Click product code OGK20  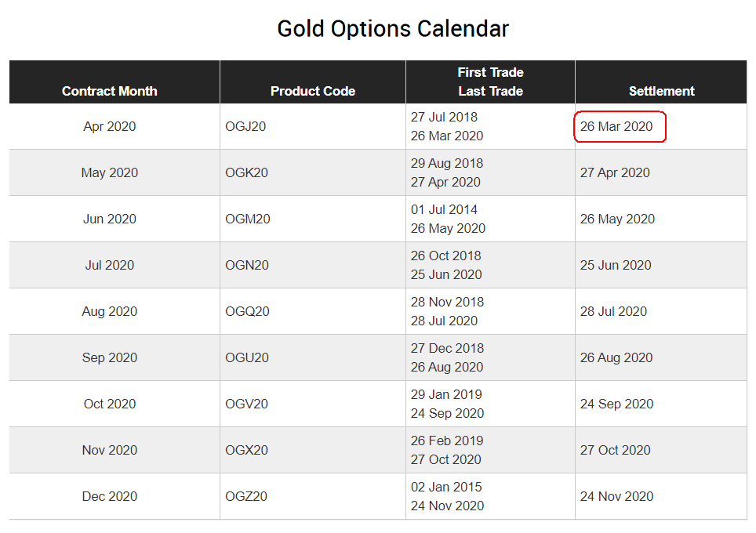click(x=246, y=172)
